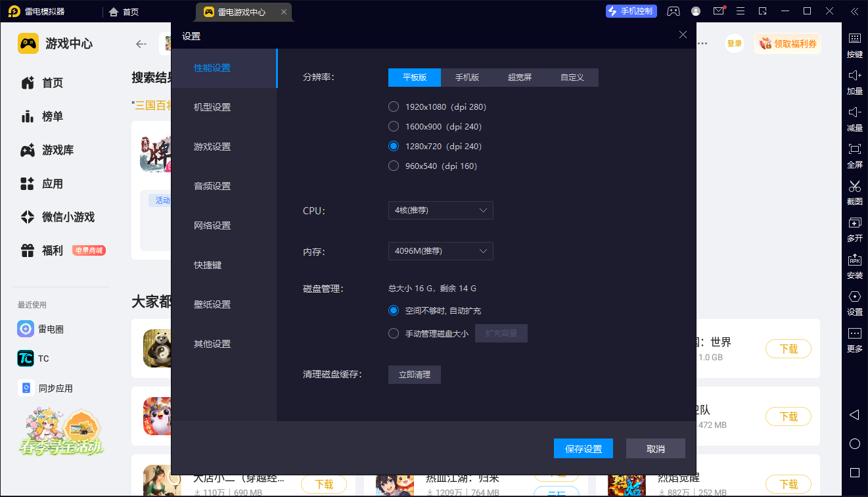The width and height of the screenshot is (868, 497).
Task: Click 保存设置 to save settings
Action: pos(583,448)
